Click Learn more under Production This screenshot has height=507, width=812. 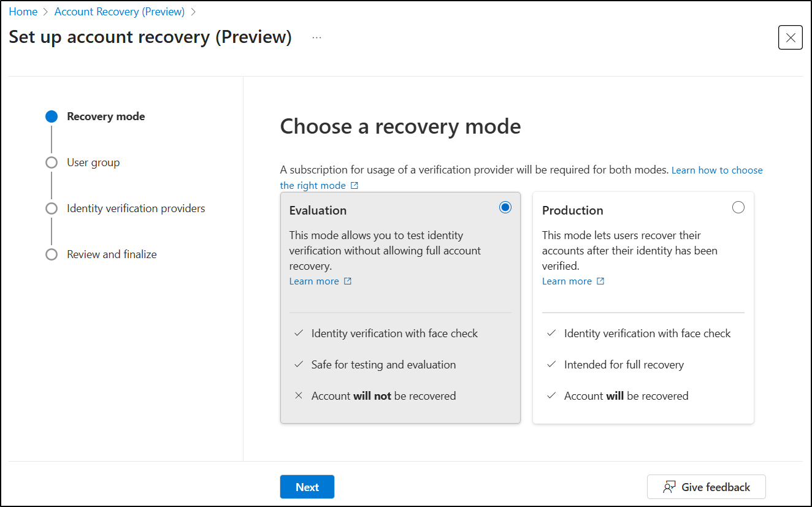coord(567,281)
